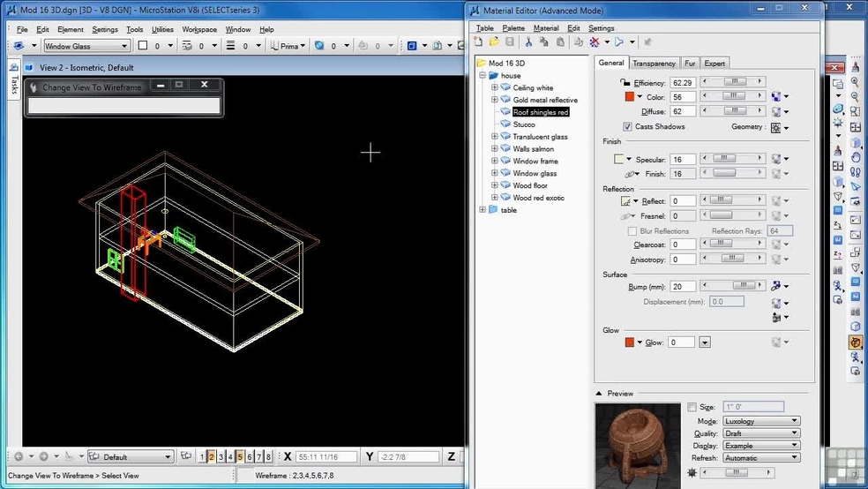Screen dimensions: 868x489
Task: Toggle view 5 button in view toggles
Action: pyautogui.click(x=240, y=457)
